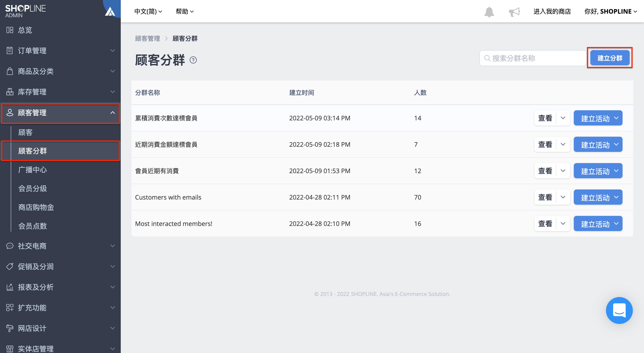Click the search magnifier icon in 搜索分群名称 field
This screenshot has width=644, height=353.
487,58
